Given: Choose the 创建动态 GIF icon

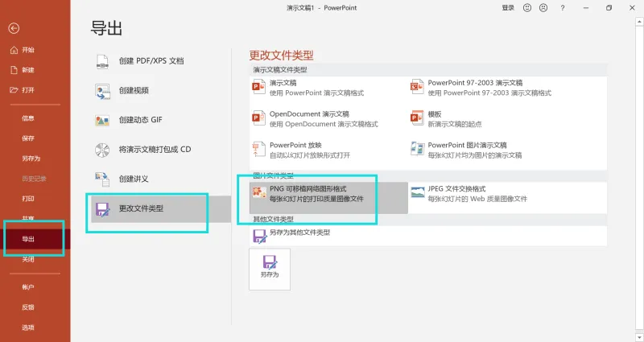Looking at the screenshot, I should 102,120.
